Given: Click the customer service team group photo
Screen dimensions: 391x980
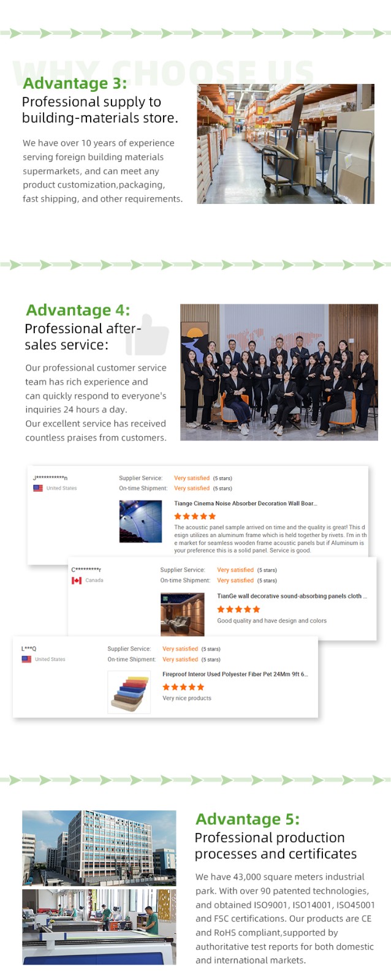Looking at the screenshot, I should tap(279, 372).
